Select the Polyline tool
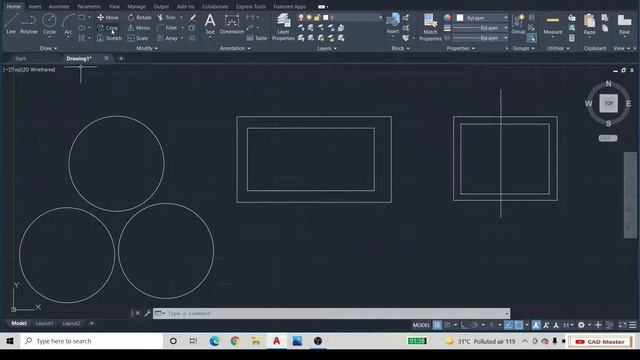This screenshot has height=360, width=640. [29, 23]
